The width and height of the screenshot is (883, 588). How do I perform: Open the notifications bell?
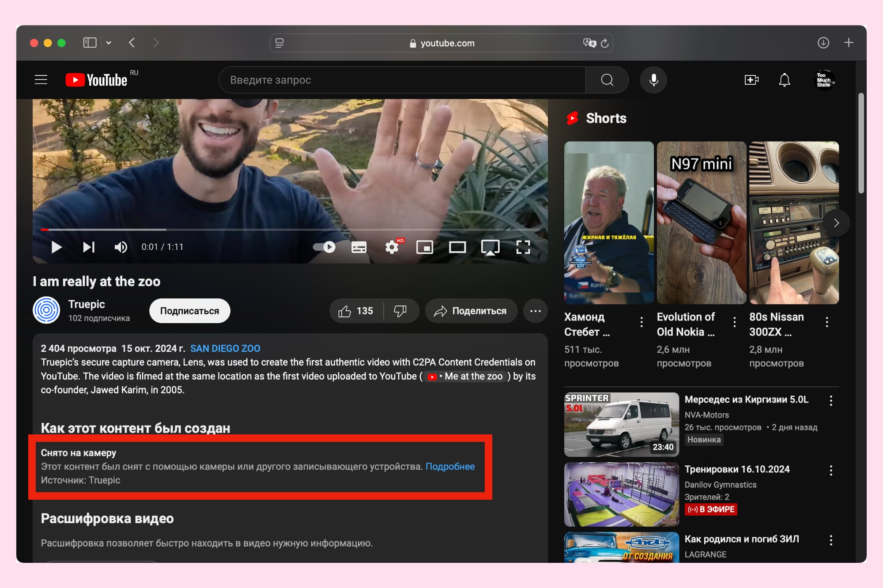(784, 80)
